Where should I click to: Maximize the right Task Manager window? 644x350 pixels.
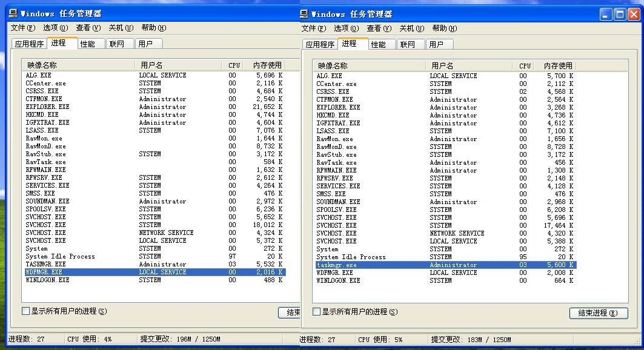click(x=620, y=15)
